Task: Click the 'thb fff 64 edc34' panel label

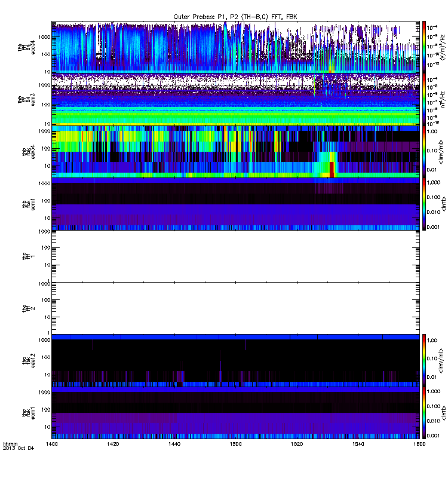Action: [x=26, y=48]
